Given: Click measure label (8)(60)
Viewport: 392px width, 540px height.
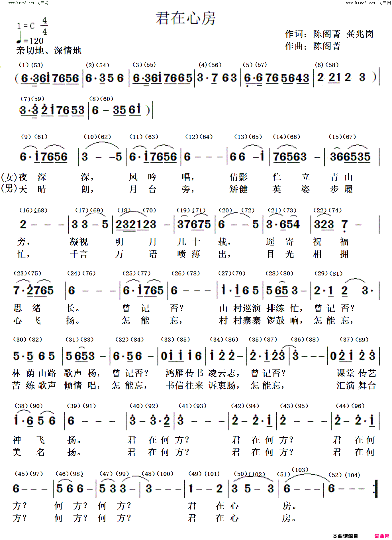Looking at the screenshot, I should [101, 99].
